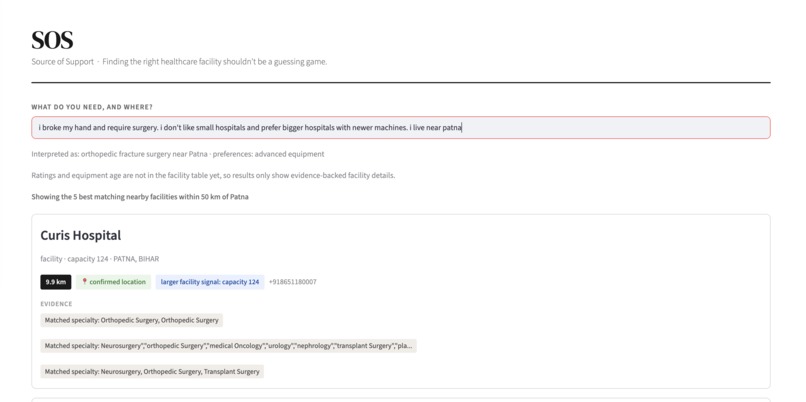
Task: Click the Neurosurgery, Orthopedic, Transplant Surgery chip
Action: 152,372
